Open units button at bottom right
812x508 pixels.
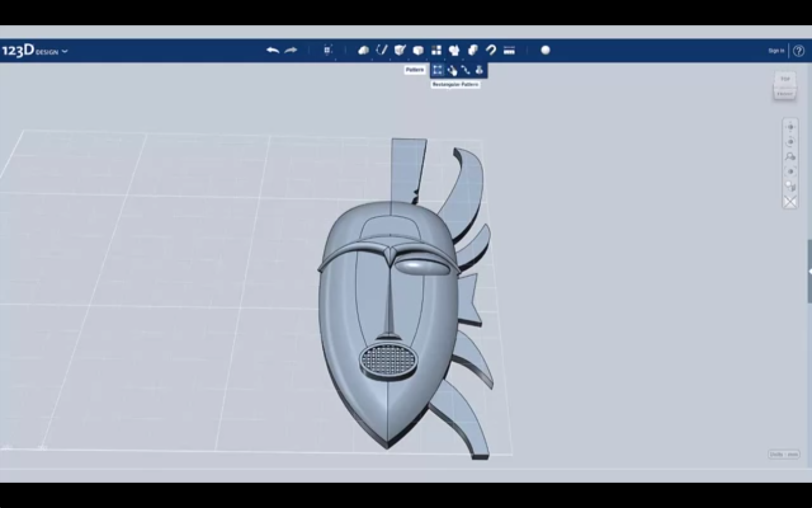tap(784, 454)
